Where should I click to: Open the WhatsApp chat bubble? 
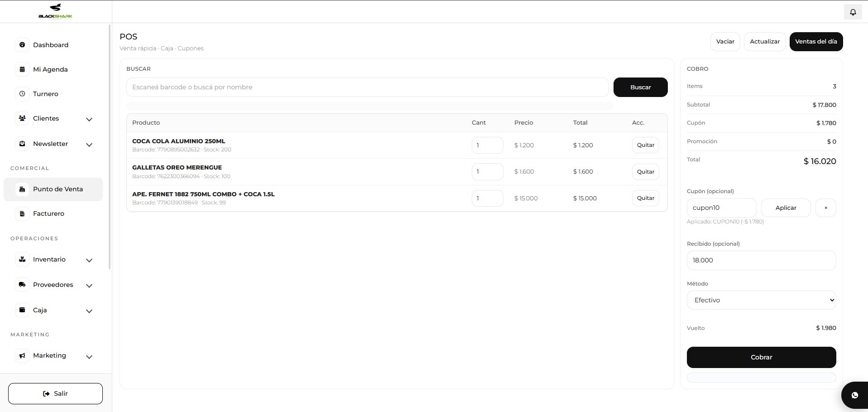pyautogui.click(x=854, y=395)
